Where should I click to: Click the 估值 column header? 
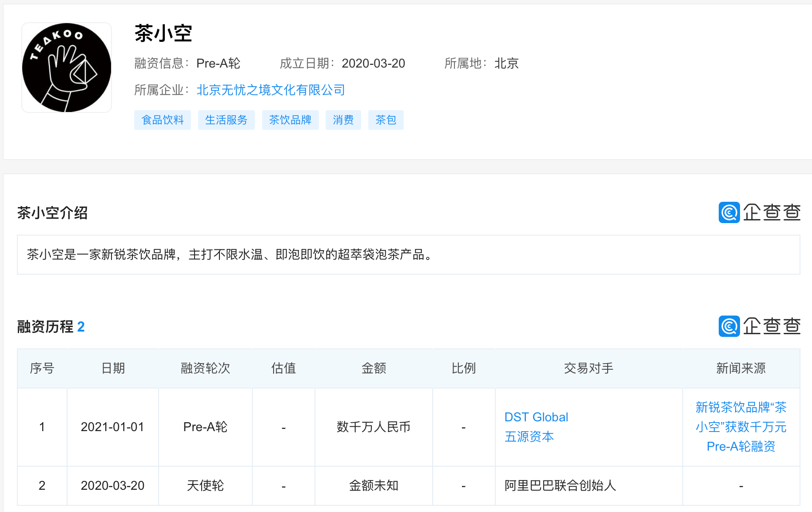click(283, 368)
